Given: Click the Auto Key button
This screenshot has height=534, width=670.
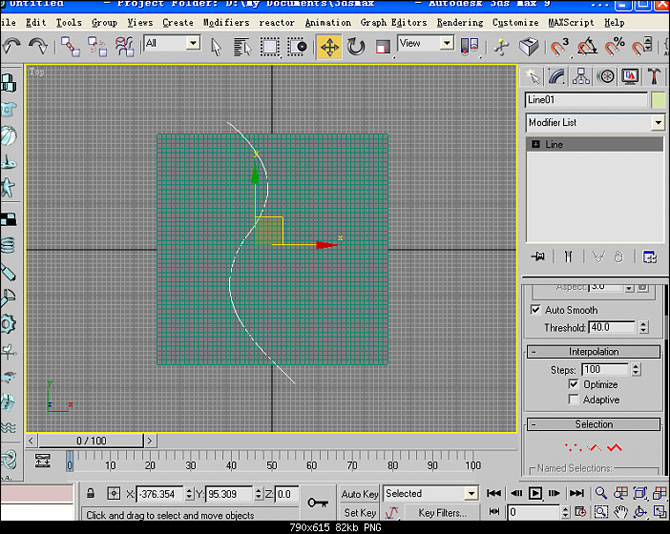Looking at the screenshot, I should [x=359, y=494].
